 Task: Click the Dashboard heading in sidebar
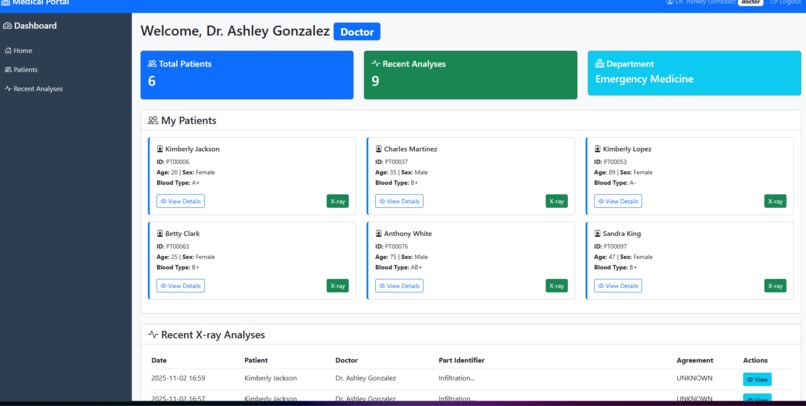point(30,26)
